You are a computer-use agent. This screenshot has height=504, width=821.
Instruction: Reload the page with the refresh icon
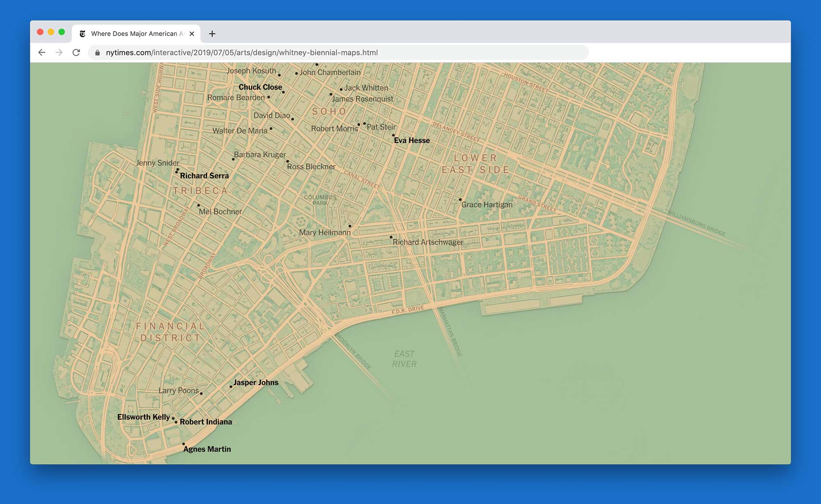(x=76, y=53)
